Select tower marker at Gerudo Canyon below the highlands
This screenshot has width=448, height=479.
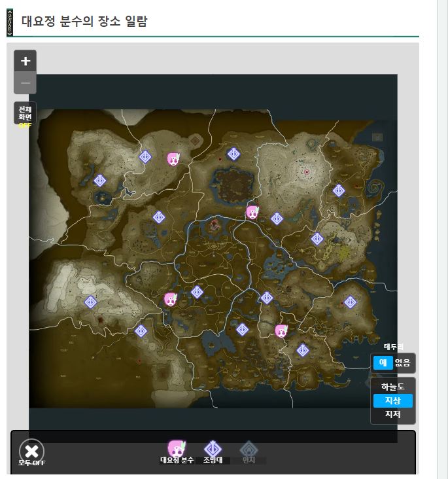[141, 331]
